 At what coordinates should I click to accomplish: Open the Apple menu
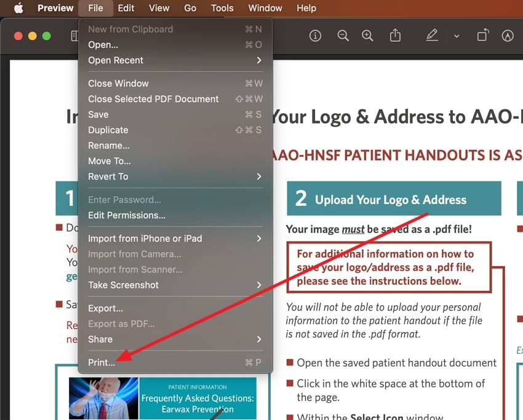pyautogui.click(x=18, y=8)
